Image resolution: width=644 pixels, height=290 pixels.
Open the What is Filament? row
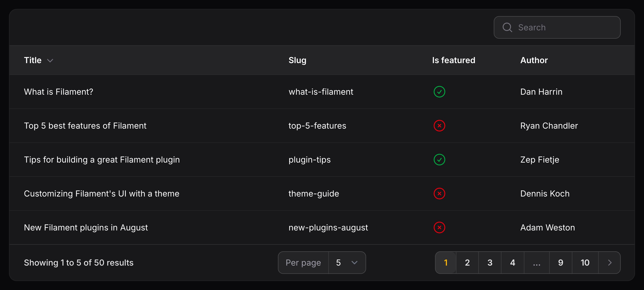coord(322,92)
